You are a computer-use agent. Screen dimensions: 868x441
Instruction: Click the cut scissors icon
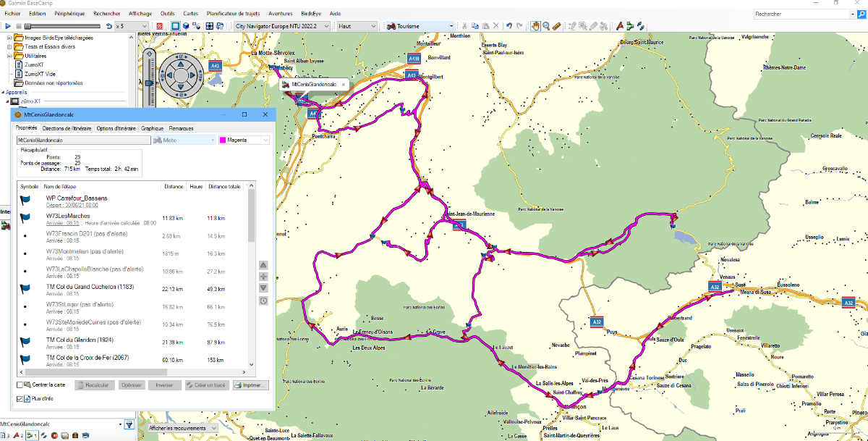tap(464, 25)
